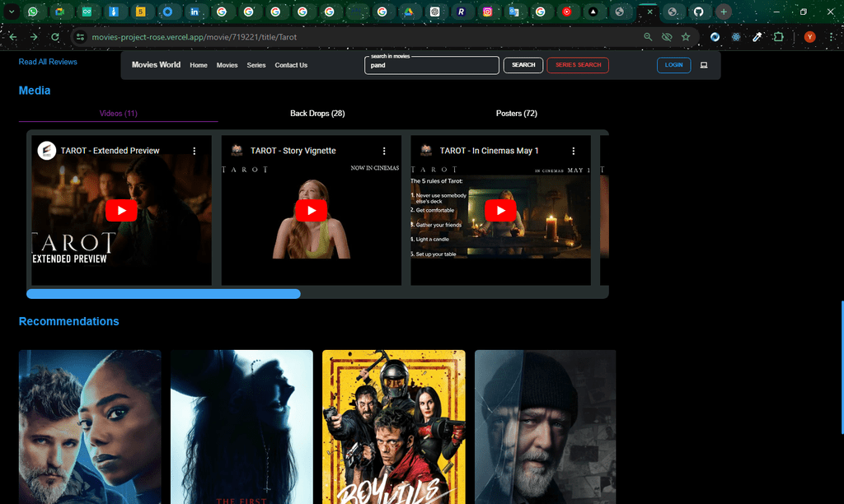Switch to the Instagram tab

click(487, 12)
